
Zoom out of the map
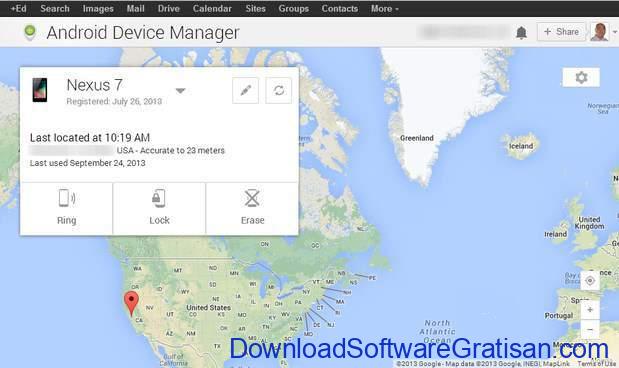[590, 329]
